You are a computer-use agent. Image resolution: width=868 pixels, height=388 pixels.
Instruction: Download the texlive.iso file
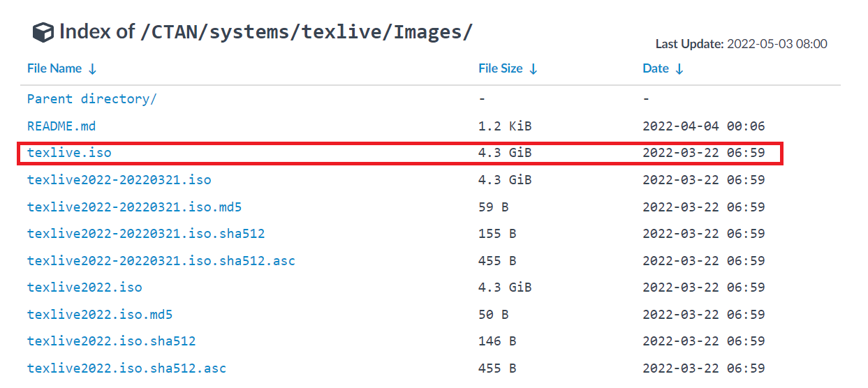pyautogui.click(x=69, y=153)
